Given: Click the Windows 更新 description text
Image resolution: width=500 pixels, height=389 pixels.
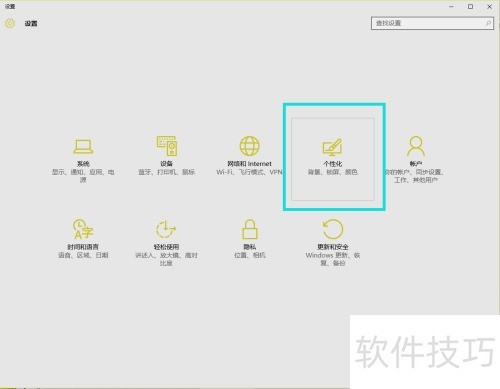Looking at the screenshot, I should (333, 259).
